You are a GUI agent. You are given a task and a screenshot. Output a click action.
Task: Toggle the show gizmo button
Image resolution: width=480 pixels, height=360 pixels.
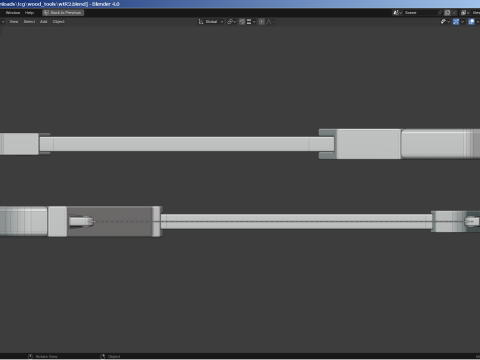pyautogui.click(x=456, y=22)
